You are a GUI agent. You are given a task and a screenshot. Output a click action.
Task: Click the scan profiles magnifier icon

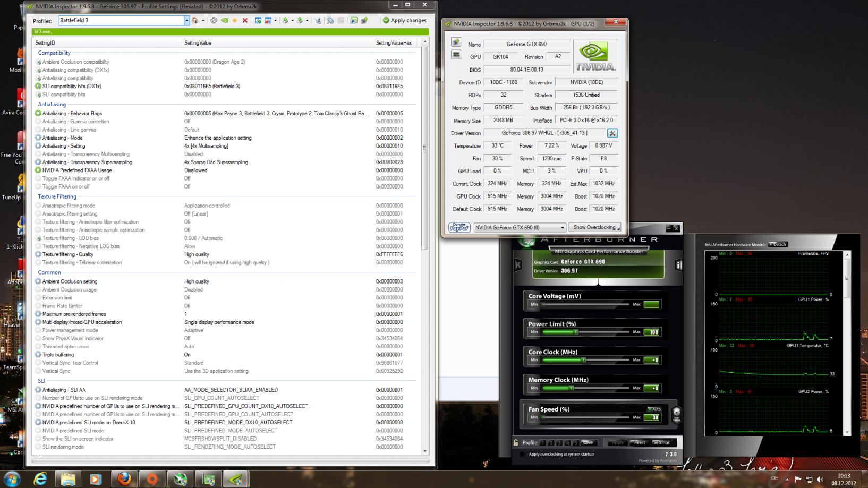[330, 21]
